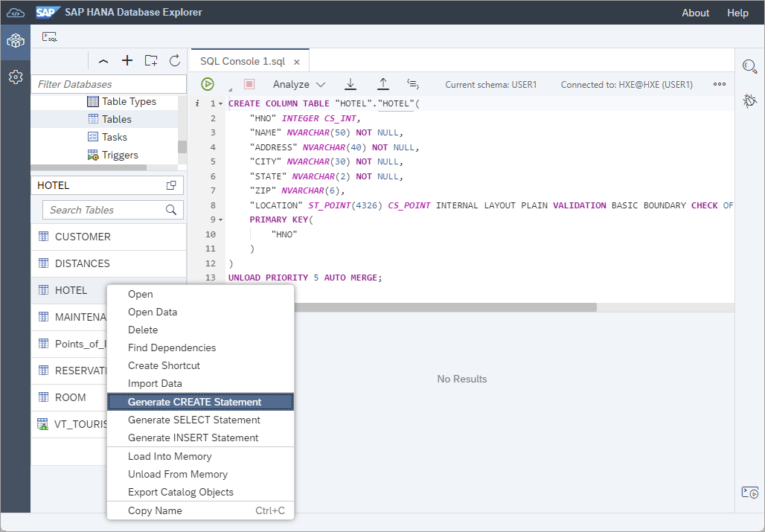Select the RESERVATI... table row
This screenshot has height=532, width=765.
point(68,371)
